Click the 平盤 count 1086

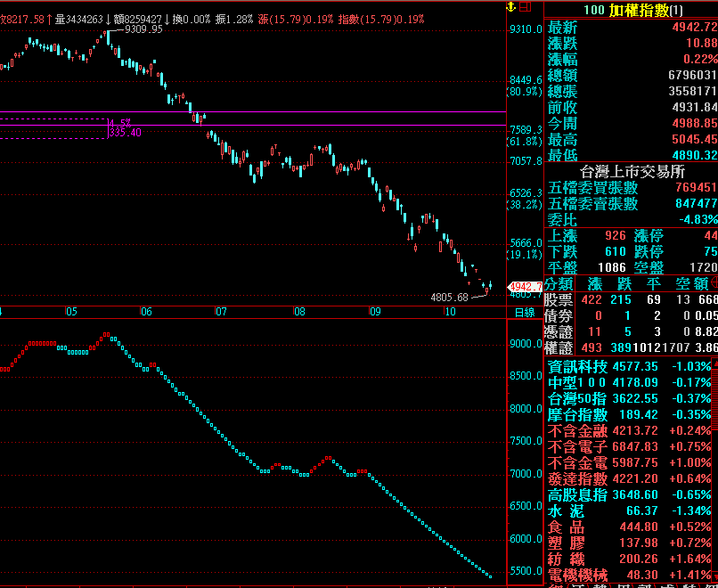[612, 268]
